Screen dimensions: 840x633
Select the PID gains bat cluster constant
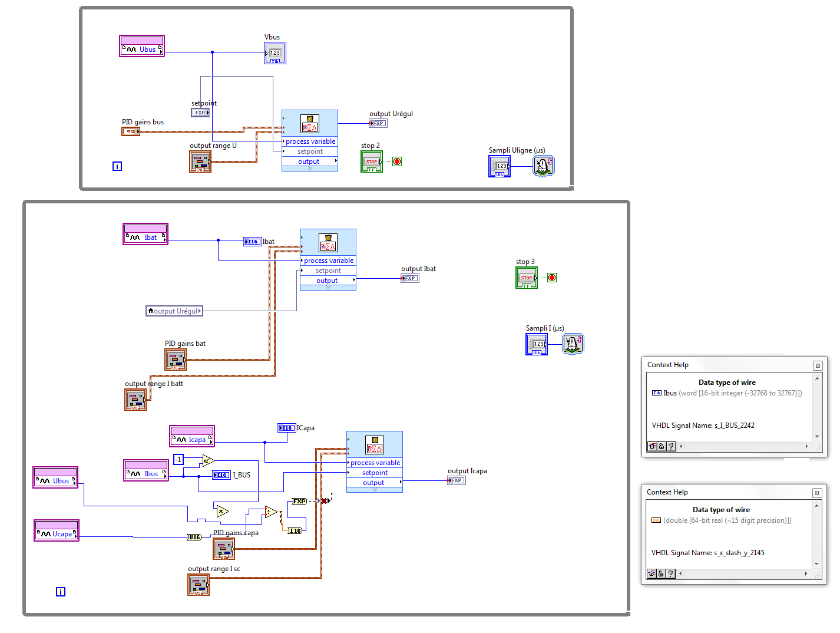pos(176,360)
